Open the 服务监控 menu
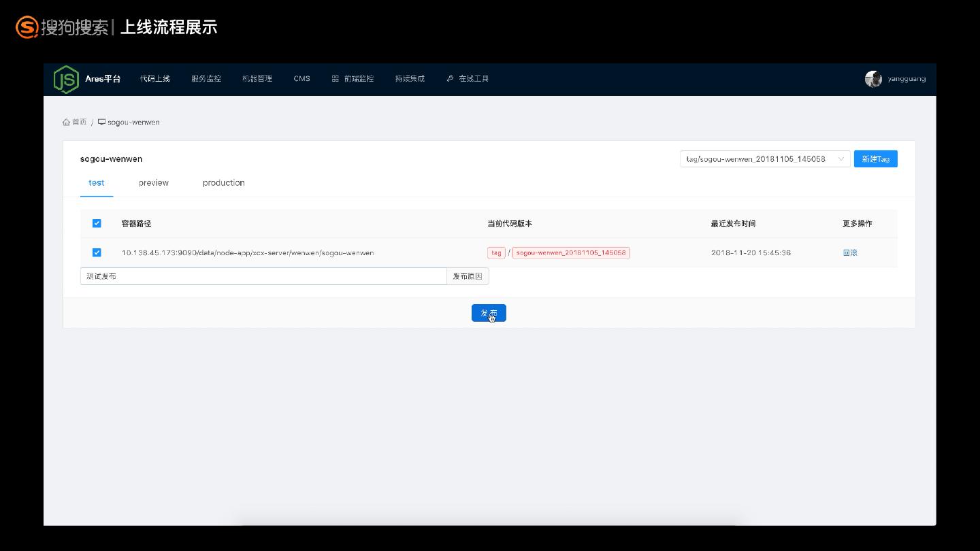Viewport: 980px width, 551px height. tap(206, 79)
